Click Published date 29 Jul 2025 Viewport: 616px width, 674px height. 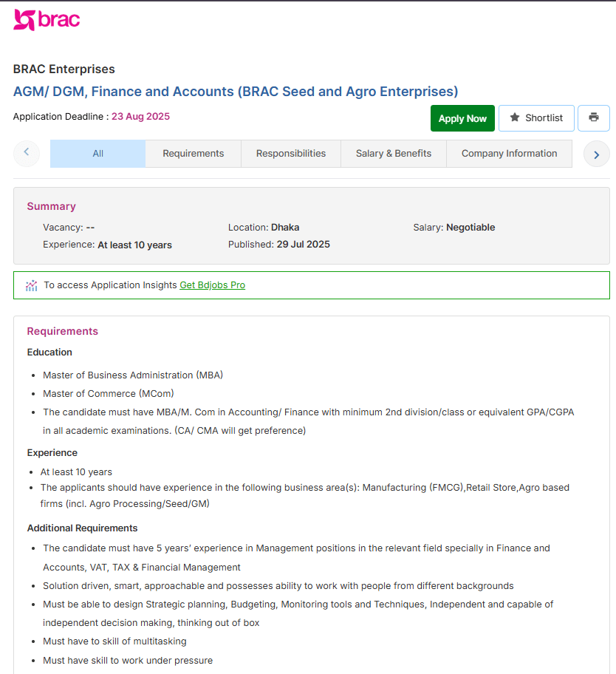coord(303,244)
